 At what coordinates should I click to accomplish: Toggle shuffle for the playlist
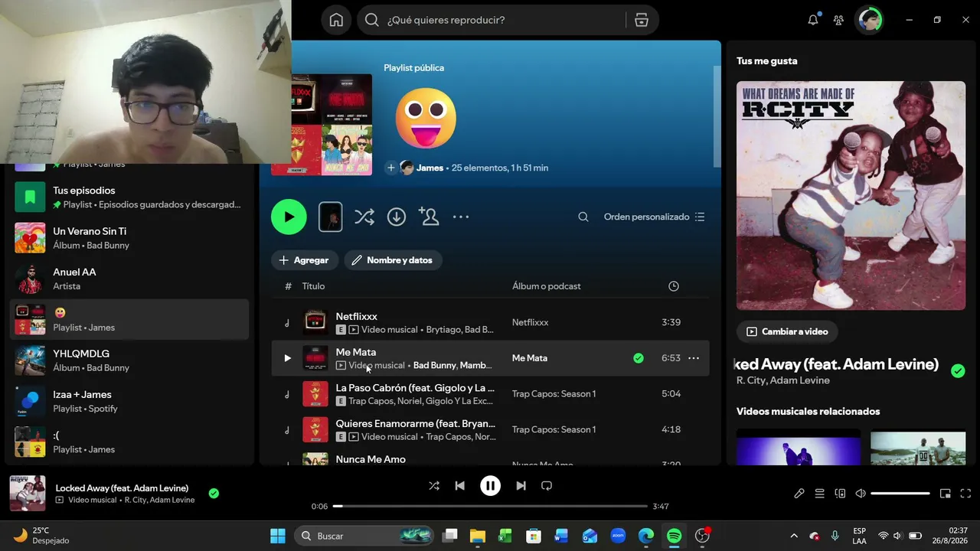pyautogui.click(x=364, y=217)
